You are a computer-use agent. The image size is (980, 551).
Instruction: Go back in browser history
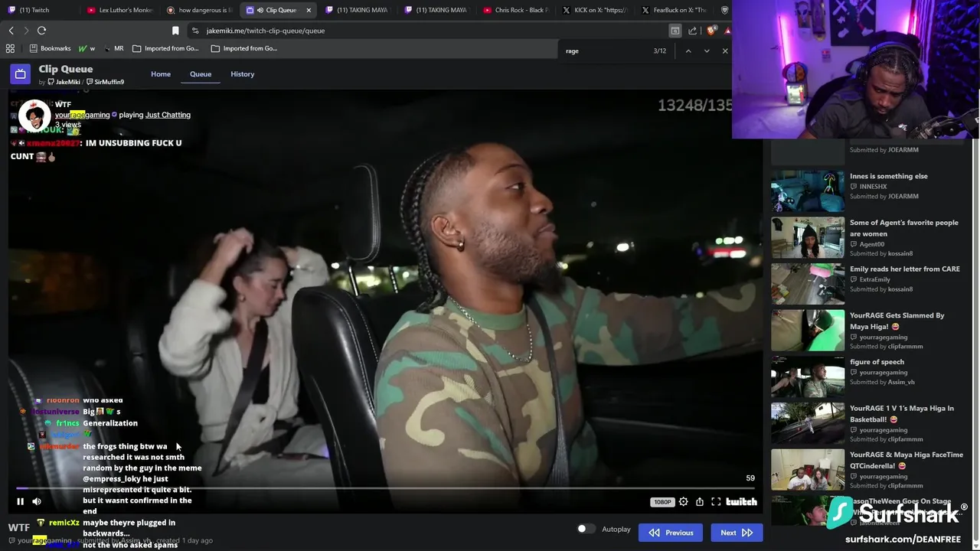pos(11,31)
